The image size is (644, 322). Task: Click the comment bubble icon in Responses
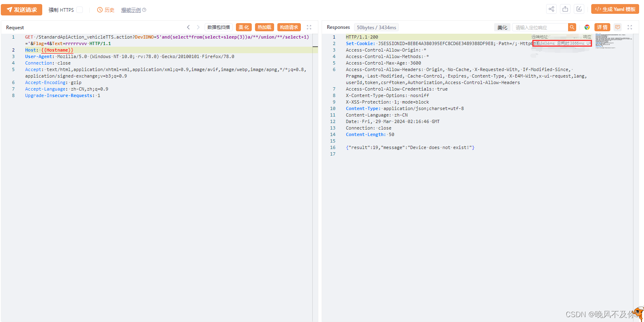618,27
